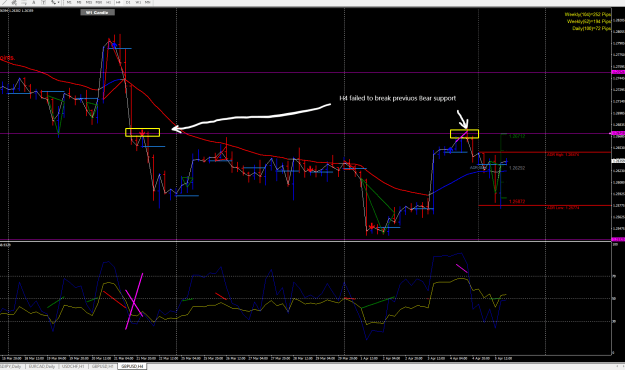This screenshot has width=625, height=370.
Task: Switch to W1 timeframe
Action: (138, 2)
